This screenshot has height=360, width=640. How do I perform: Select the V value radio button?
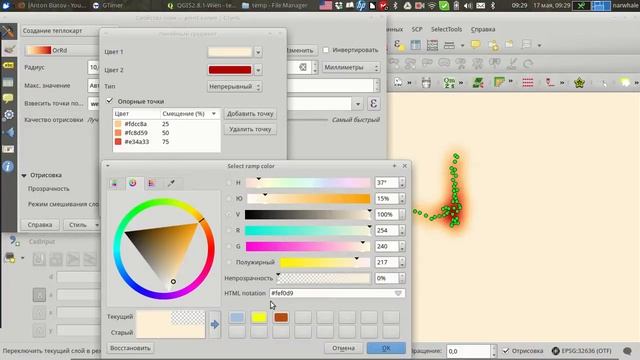click(229, 214)
